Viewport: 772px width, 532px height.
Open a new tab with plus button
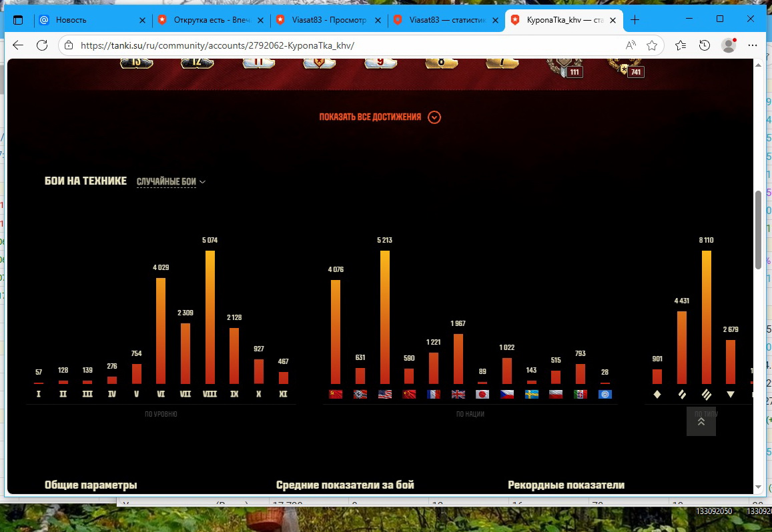635,20
